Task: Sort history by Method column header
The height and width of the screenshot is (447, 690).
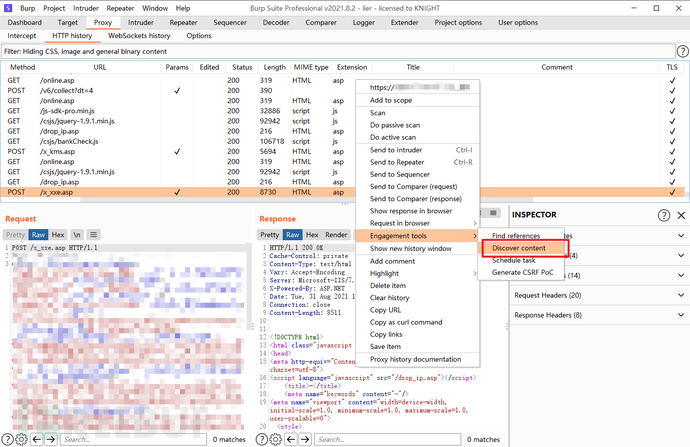Action: click(x=22, y=67)
